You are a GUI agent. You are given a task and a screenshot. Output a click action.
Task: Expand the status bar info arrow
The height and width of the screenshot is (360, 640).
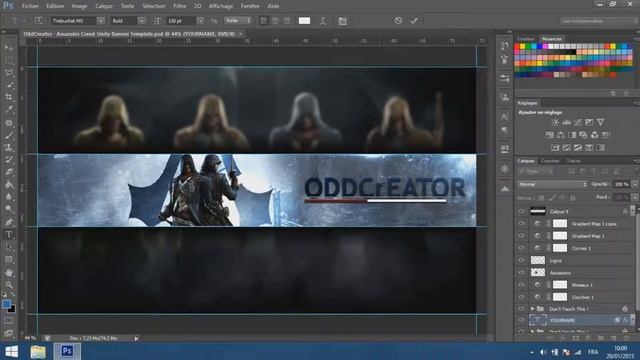point(136,338)
